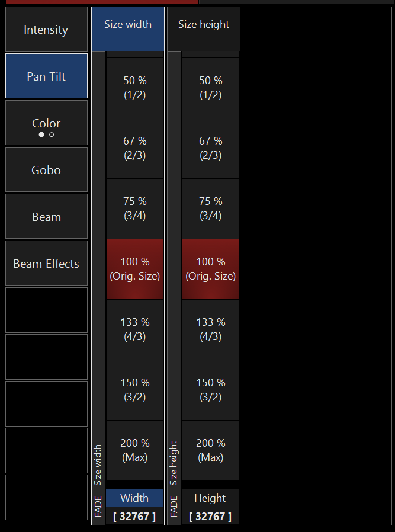Click the FADE layer label under Size width
395x532 pixels.
[x=99, y=507]
